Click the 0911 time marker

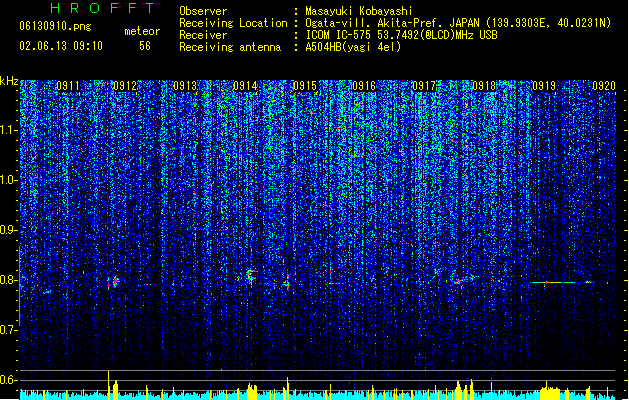68,86
